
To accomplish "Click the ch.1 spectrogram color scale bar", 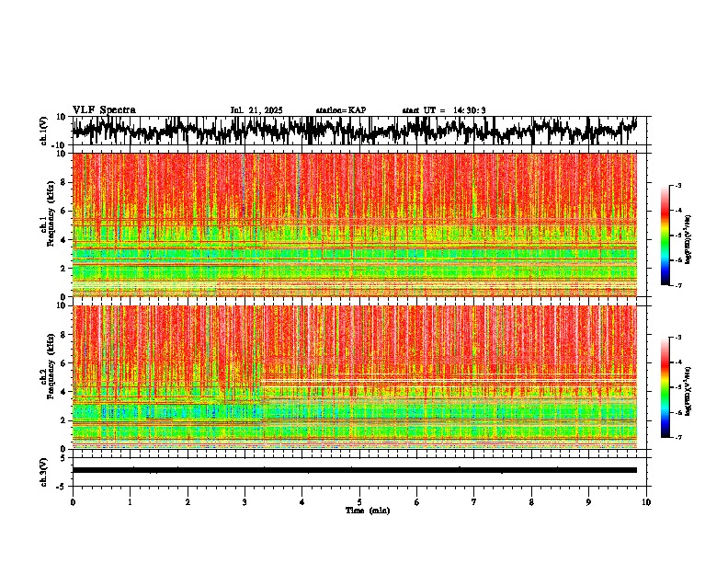I will click(665, 236).
